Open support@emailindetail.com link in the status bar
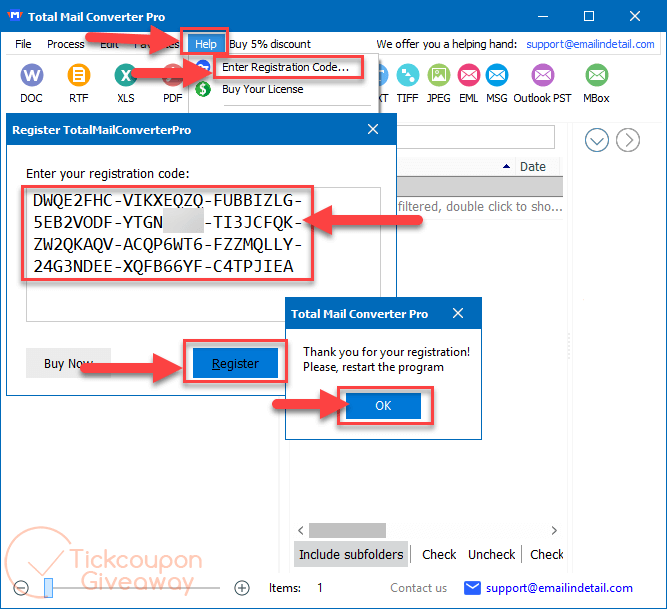This screenshot has width=667, height=609. pyautogui.click(x=559, y=588)
